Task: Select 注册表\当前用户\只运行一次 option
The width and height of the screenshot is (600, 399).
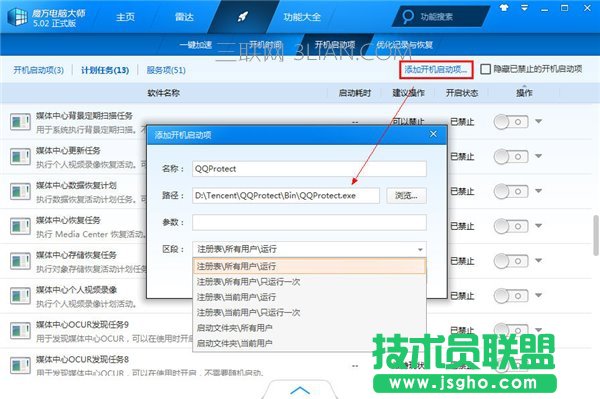Action: (x=309, y=313)
